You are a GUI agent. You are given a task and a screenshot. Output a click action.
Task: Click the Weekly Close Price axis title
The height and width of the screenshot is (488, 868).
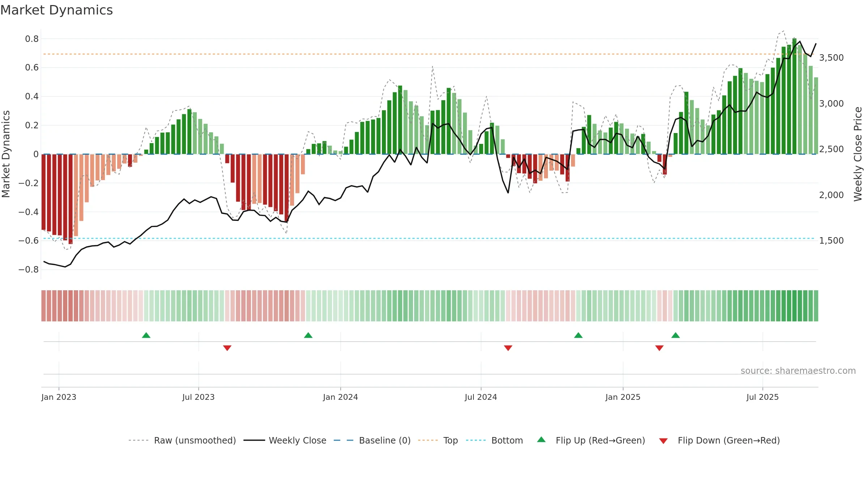pos(858,154)
